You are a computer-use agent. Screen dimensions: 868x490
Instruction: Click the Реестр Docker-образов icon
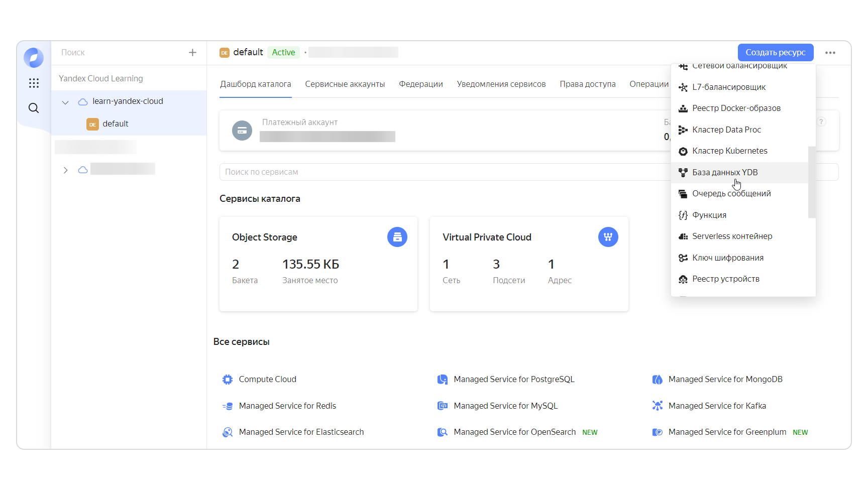tap(683, 108)
